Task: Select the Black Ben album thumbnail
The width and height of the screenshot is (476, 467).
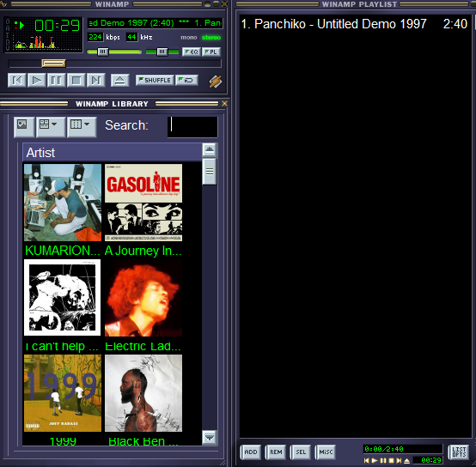Action: pyautogui.click(x=143, y=393)
